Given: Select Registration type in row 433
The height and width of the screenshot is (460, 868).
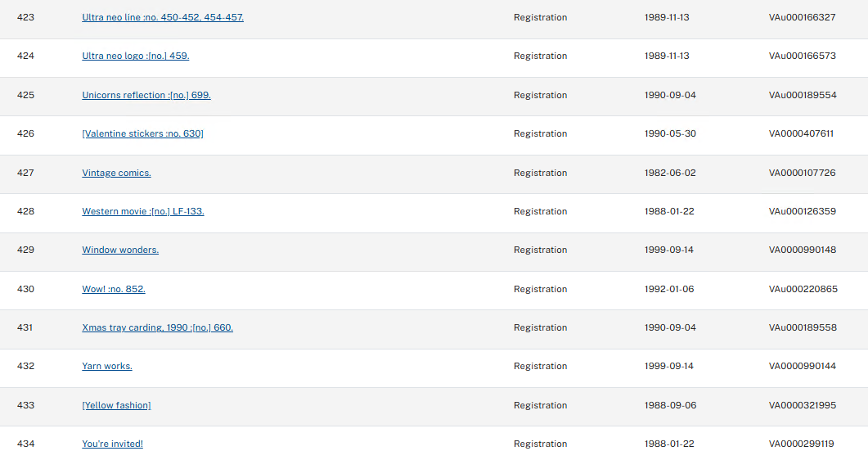Looking at the screenshot, I should pos(540,405).
